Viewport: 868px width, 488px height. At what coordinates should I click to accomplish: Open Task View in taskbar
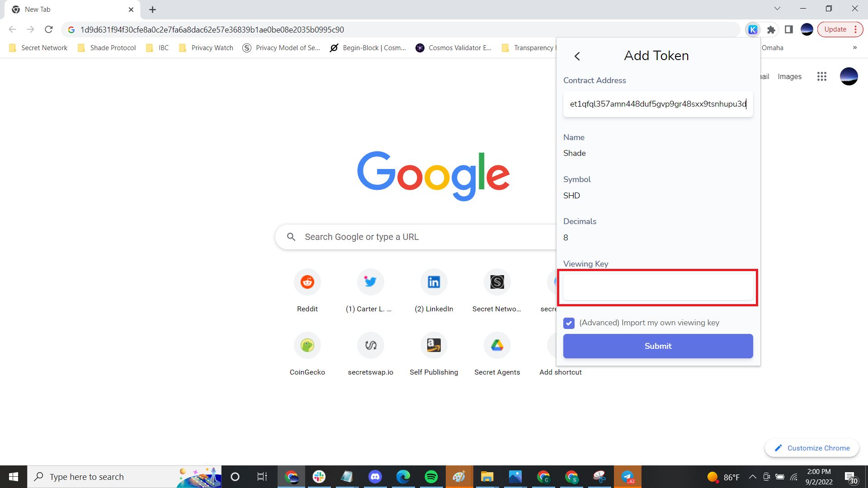click(x=262, y=477)
